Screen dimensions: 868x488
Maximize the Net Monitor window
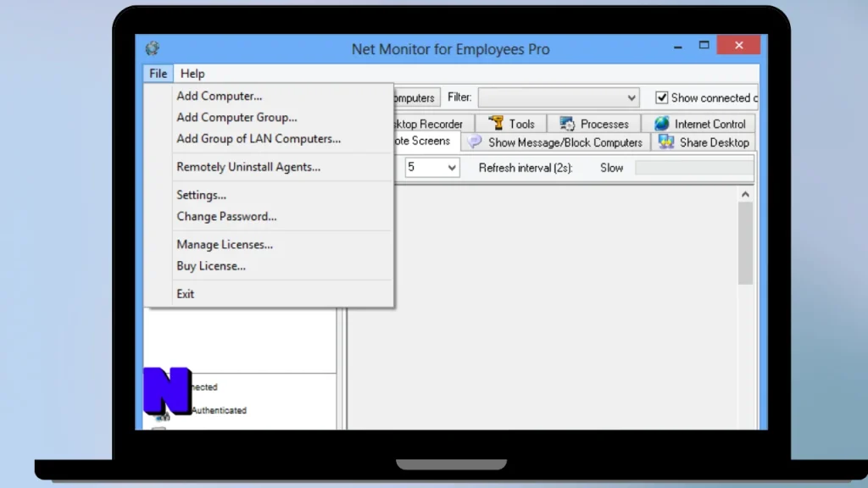pos(704,46)
